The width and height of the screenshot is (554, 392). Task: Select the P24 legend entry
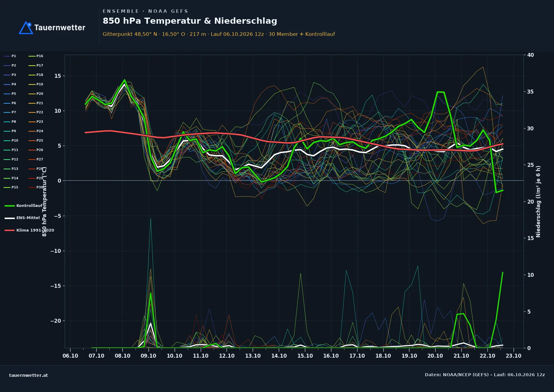point(36,131)
